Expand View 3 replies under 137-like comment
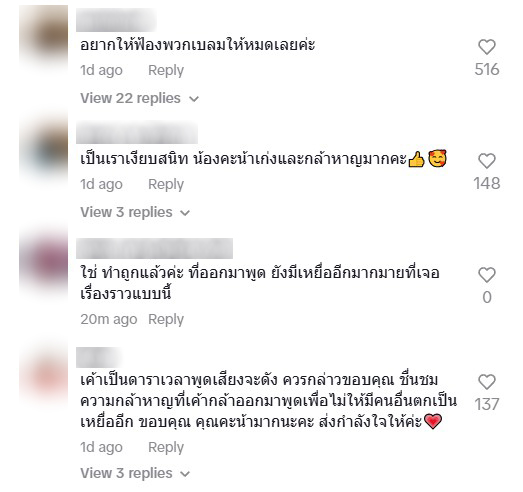 [135, 473]
